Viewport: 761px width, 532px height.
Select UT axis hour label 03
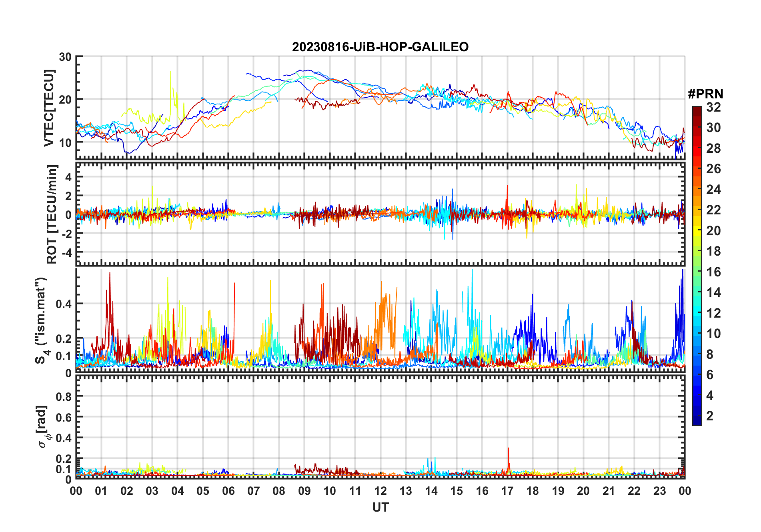(x=152, y=491)
